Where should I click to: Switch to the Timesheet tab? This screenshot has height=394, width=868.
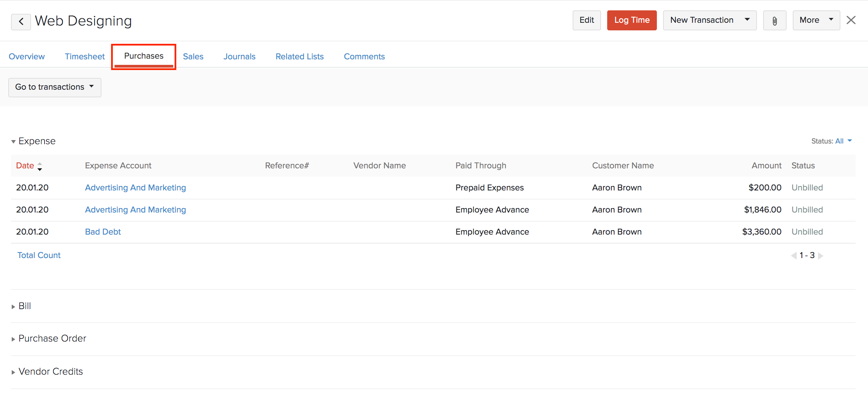point(85,57)
